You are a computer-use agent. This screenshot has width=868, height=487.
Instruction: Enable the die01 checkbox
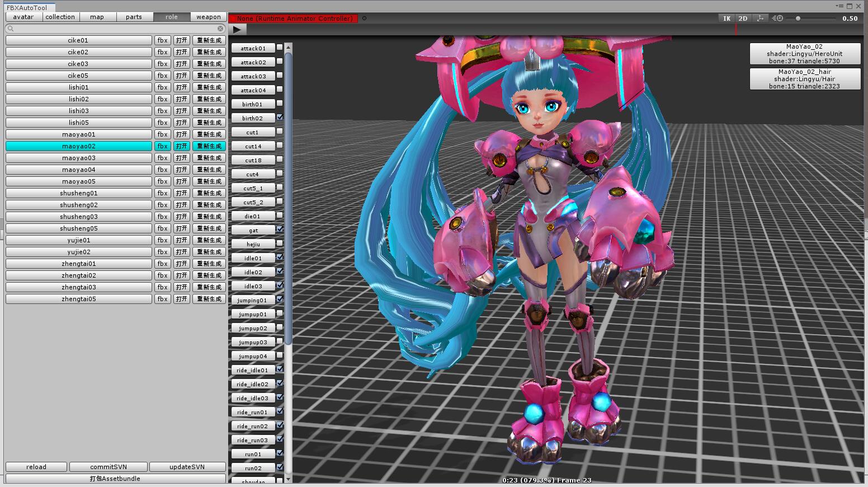coord(280,216)
